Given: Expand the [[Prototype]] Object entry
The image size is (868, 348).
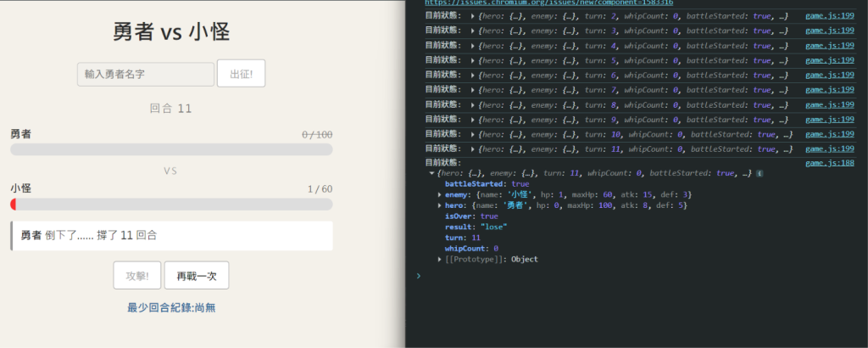Looking at the screenshot, I should pos(440,260).
